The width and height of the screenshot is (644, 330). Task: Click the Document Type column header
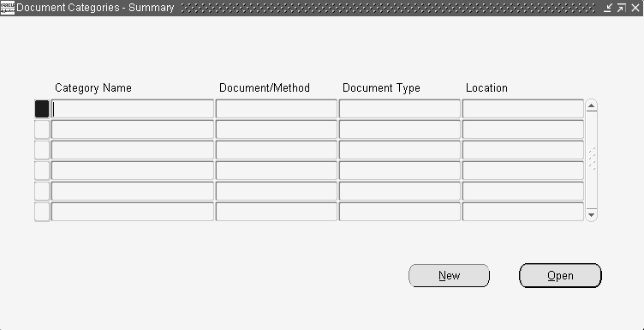click(x=381, y=88)
